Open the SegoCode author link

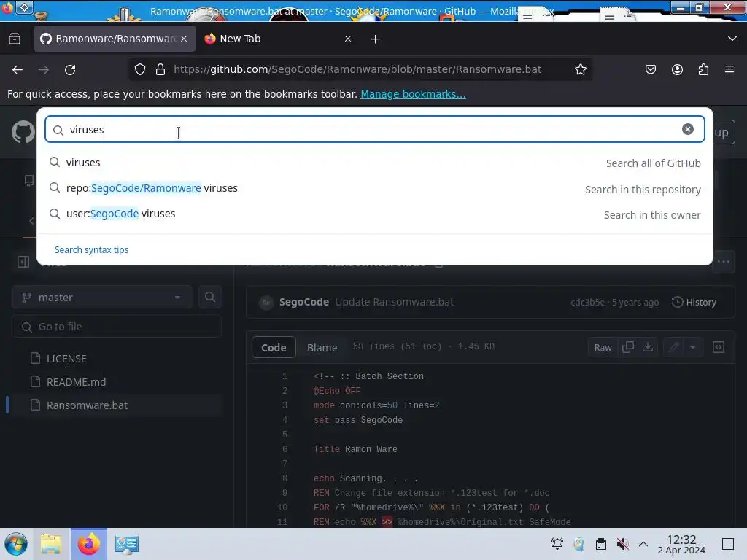304,302
